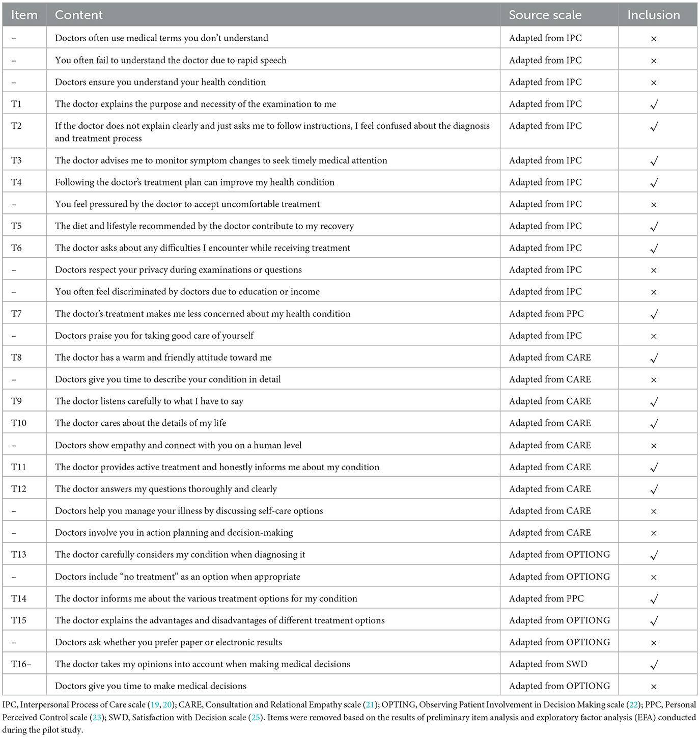Click 'Adapted from OPTIONG' in T15 row
The width and height of the screenshot is (700, 737).
(559, 620)
